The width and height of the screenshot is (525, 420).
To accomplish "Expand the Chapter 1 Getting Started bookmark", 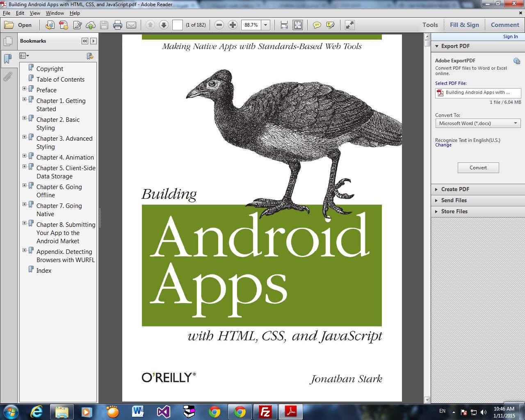I will coord(25,99).
